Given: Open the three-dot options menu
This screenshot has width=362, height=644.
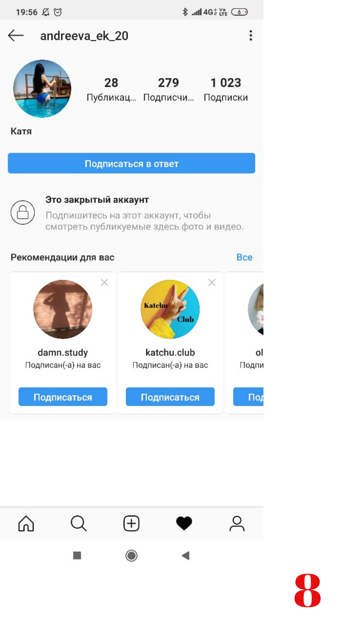Looking at the screenshot, I should click(251, 36).
